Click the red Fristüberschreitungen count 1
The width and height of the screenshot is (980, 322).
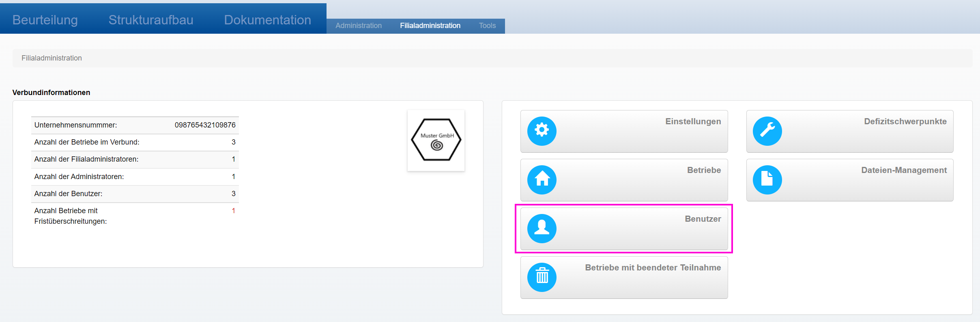233,211
